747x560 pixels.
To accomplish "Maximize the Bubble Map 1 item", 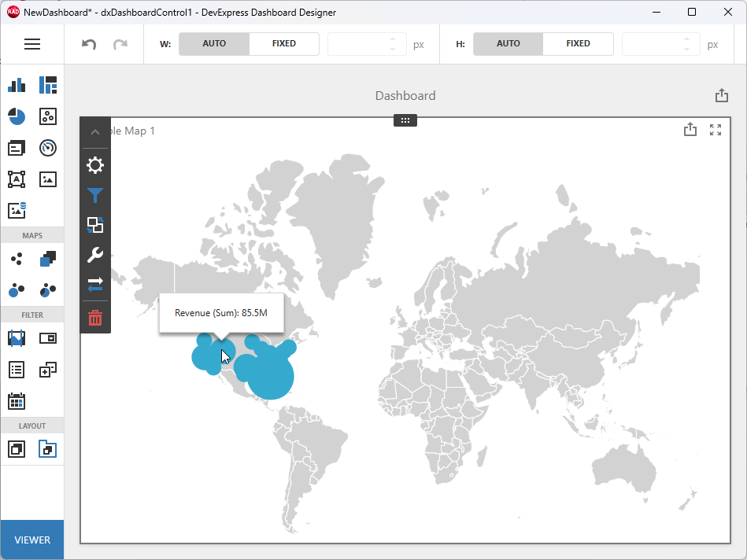I will point(716,130).
